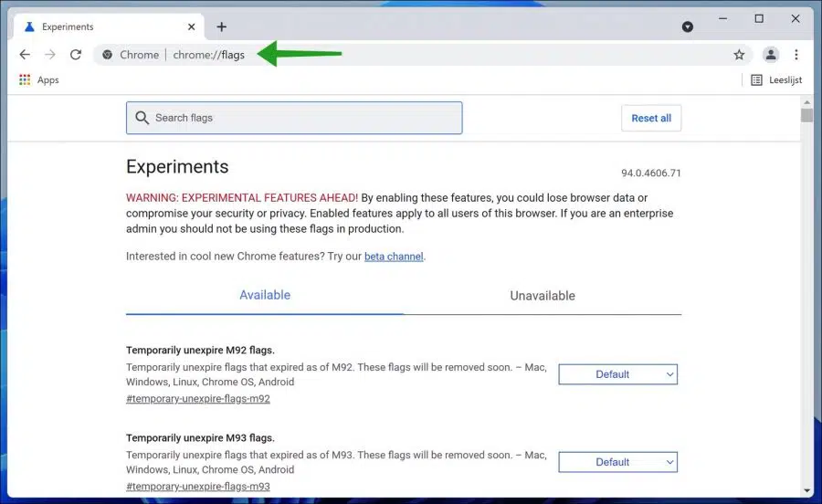This screenshot has width=822, height=504.
Task: Open the beta channel link
Action: 394,257
